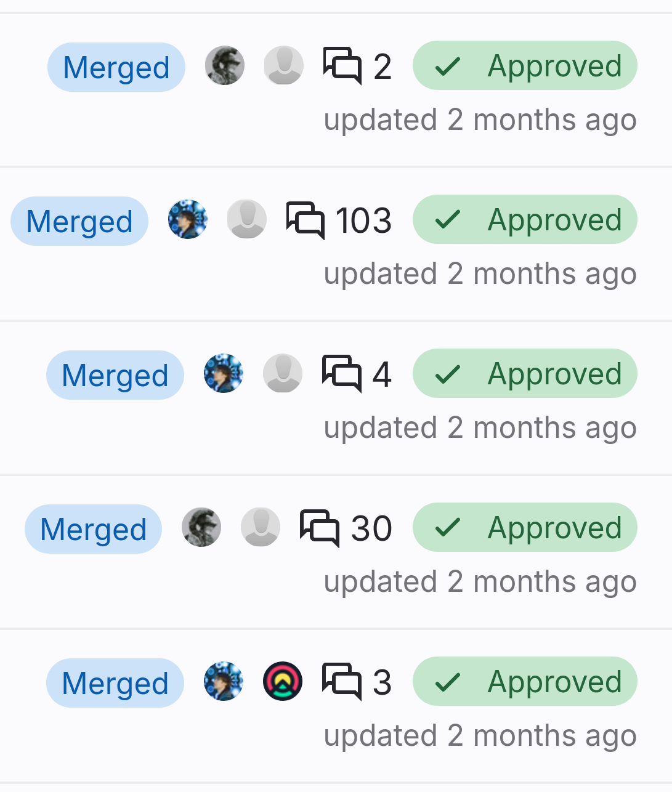Click the Approved checkmark in the last row

[448, 682]
